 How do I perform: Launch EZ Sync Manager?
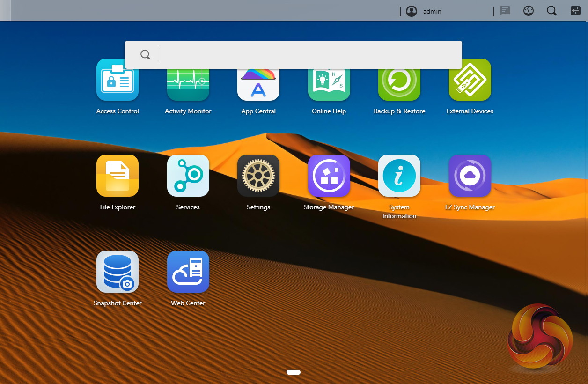470,176
